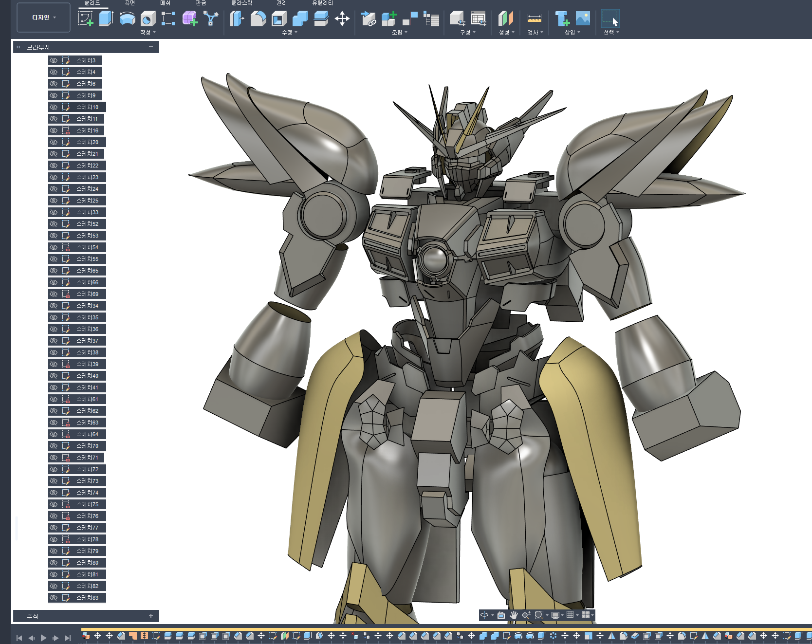
Task: Select the Fillet tool in toolbar
Action: click(258, 19)
